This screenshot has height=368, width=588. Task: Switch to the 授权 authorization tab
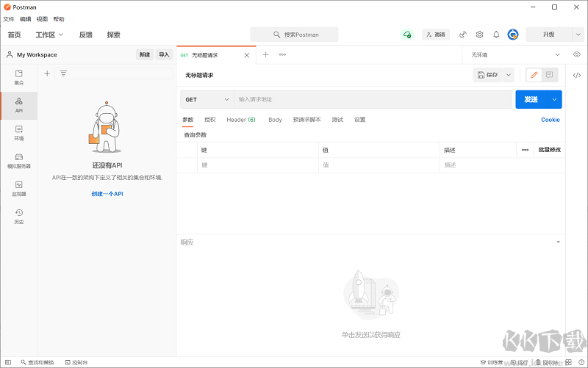point(210,120)
